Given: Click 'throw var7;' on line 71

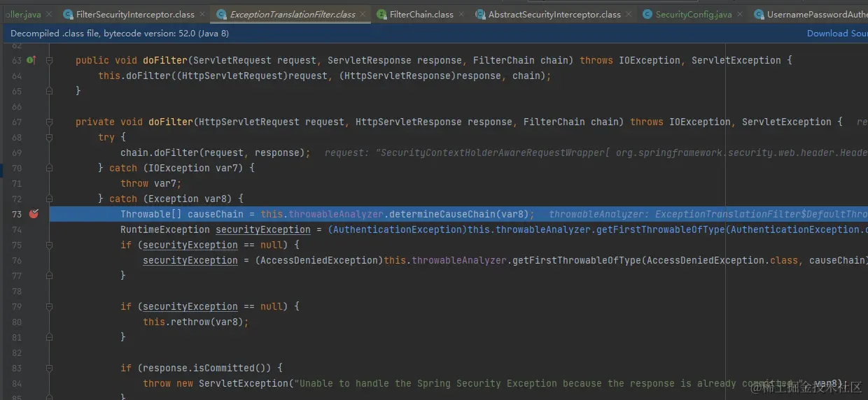Looking at the screenshot, I should pyautogui.click(x=151, y=183).
